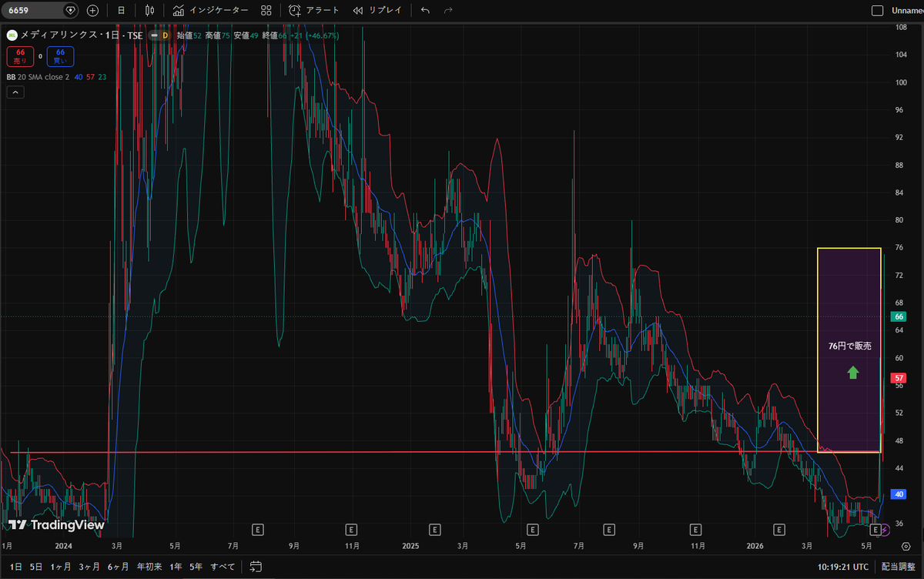Click the earnings E marker above 5月 2026

click(x=875, y=530)
